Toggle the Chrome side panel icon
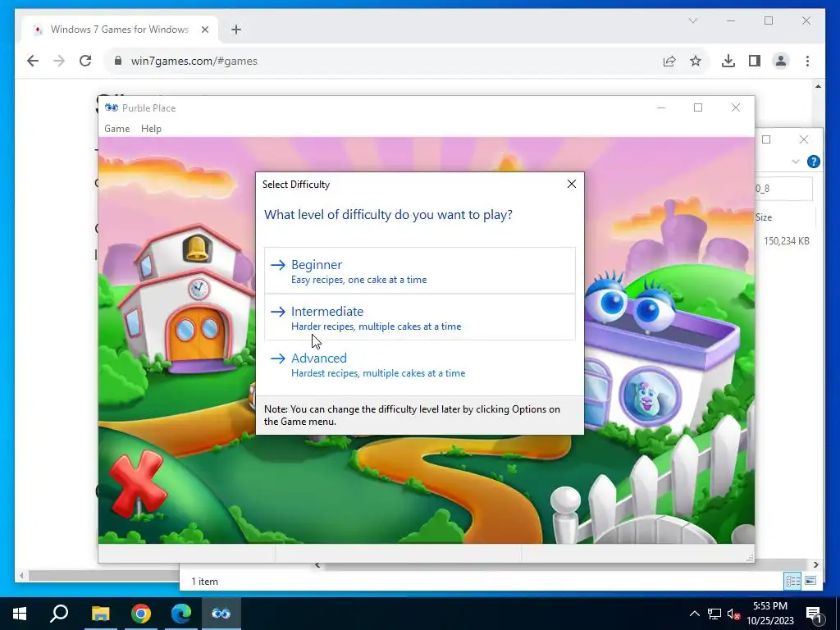Image resolution: width=840 pixels, height=630 pixels. coord(755,61)
